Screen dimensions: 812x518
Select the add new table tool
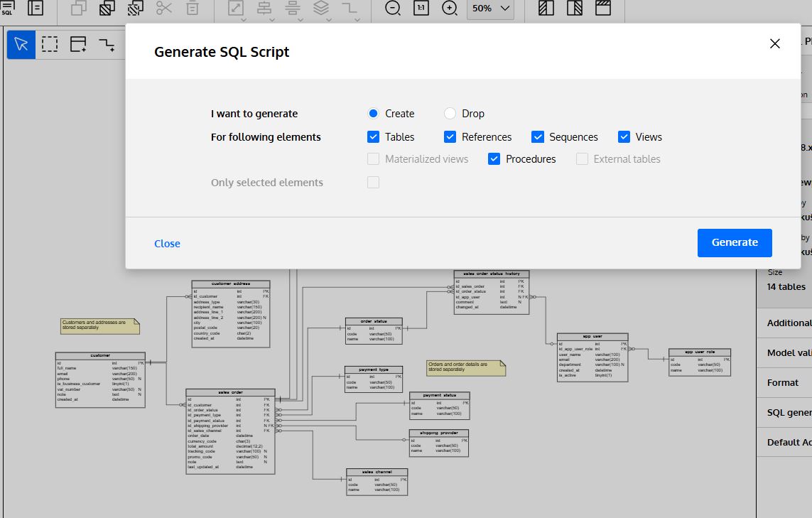coord(77,44)
